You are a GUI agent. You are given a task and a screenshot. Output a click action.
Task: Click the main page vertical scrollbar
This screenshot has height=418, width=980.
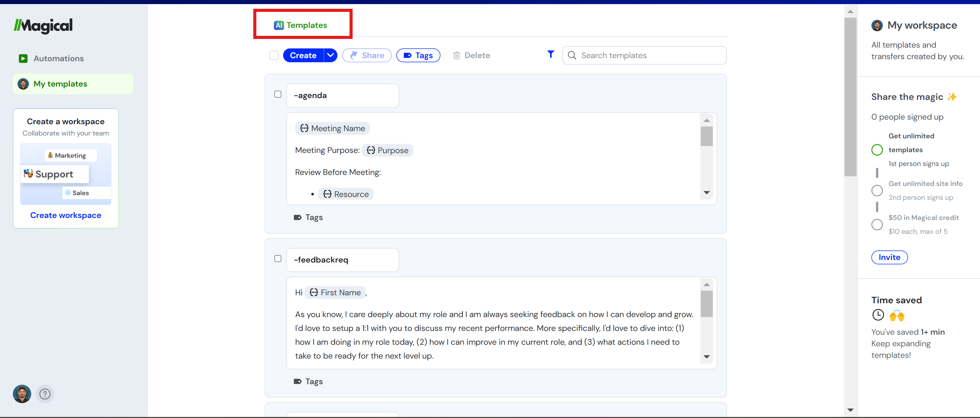click(x=850, y=97)
